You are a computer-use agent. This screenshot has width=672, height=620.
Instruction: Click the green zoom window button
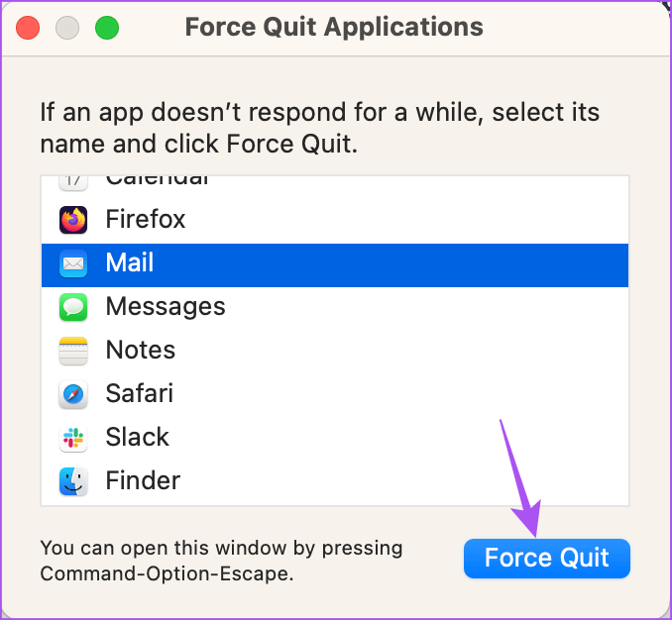[x=107, y=27]
